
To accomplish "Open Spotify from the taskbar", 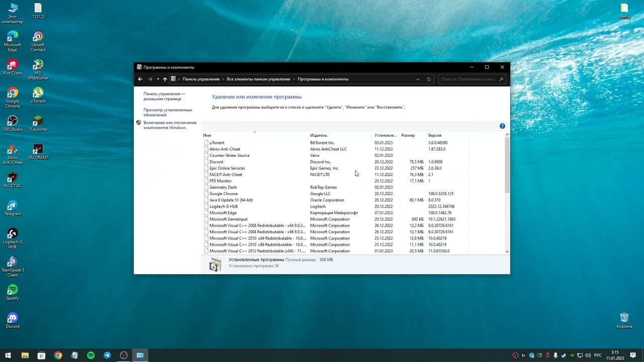I will tap(91, 355).
